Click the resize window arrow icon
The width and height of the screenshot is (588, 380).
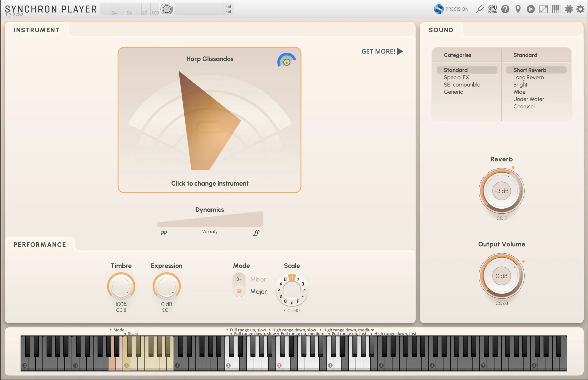(543, 9)
